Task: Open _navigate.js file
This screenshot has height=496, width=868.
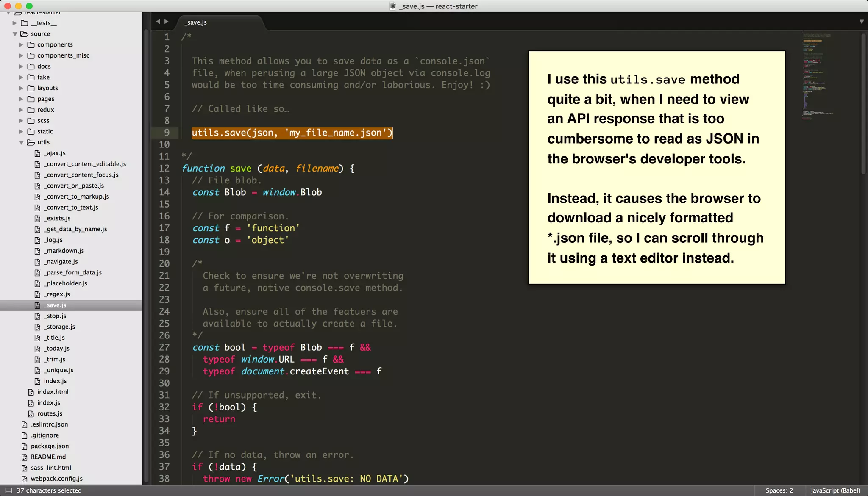Action: 61,262
